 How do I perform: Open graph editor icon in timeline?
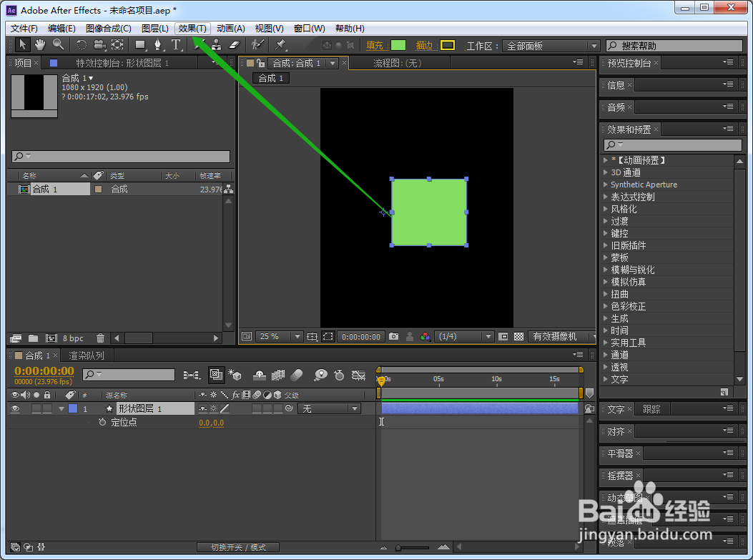359,375
